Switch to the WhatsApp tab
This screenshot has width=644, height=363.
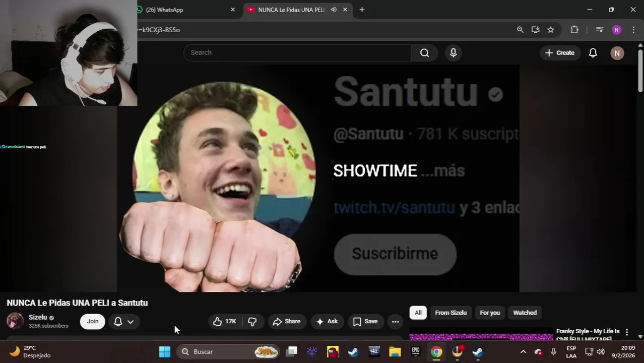point(184,10)
